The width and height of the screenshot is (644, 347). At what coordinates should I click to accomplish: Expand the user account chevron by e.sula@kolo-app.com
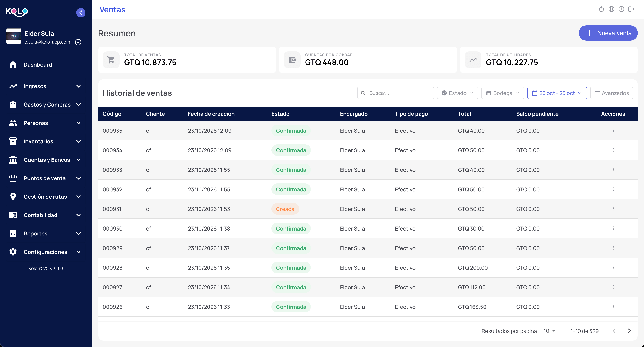pos(78,42)
